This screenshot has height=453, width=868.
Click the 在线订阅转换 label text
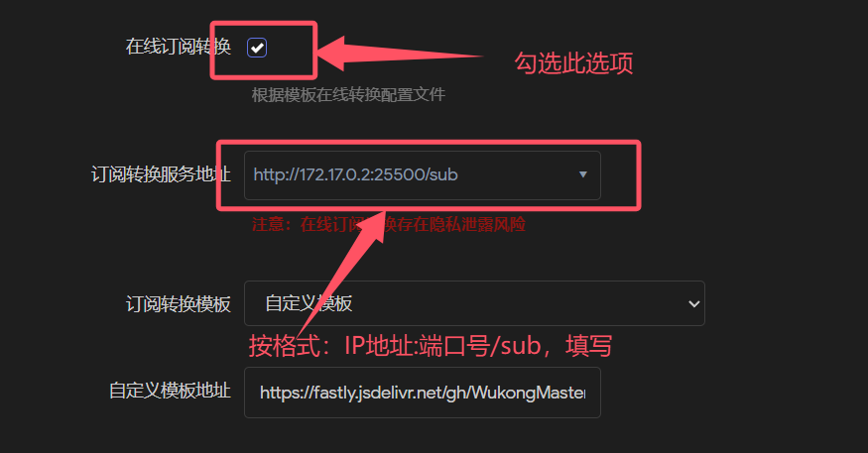pyautogui.click(x=178, y=47)
